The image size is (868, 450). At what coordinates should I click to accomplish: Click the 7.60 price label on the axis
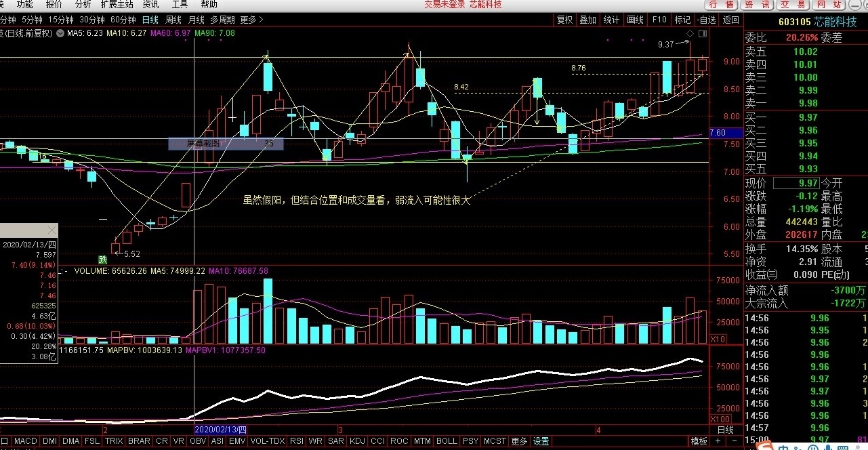(x=717, y=134)
